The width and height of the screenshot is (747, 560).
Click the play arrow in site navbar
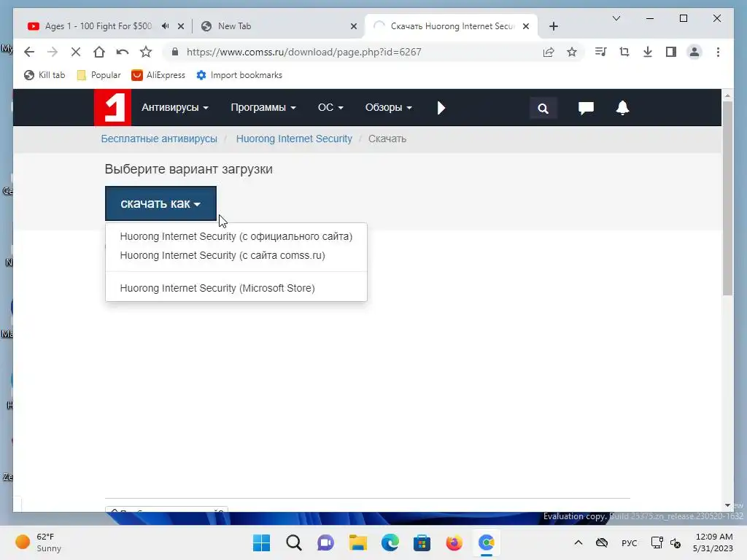441,108
